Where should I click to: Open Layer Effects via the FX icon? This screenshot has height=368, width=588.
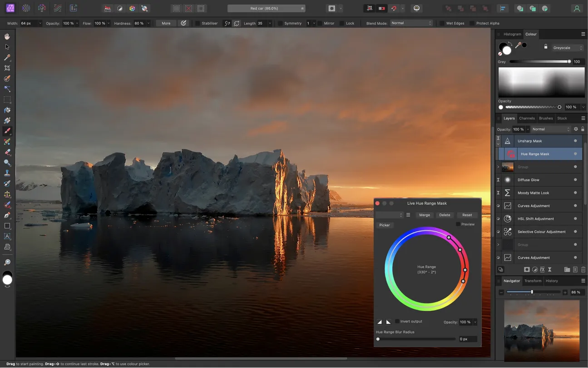542,269
